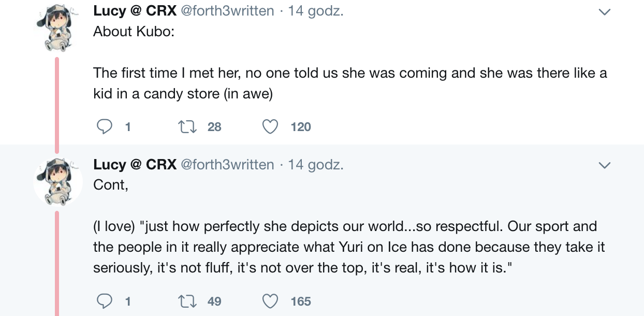Click the profile picture beside the "Cont," tweet

tap(58, 182)
